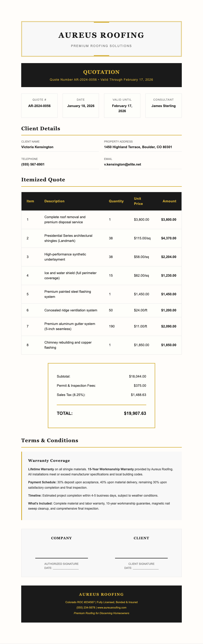Select the Quote # AR-2024-0056 box
The height and width of the screenshot is (644, 203).
coord(39,106)
